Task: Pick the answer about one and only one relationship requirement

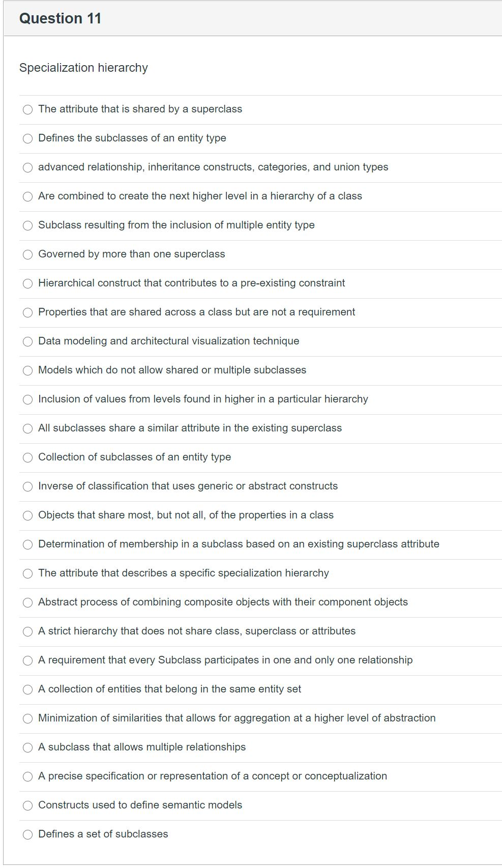Action: 27,660
